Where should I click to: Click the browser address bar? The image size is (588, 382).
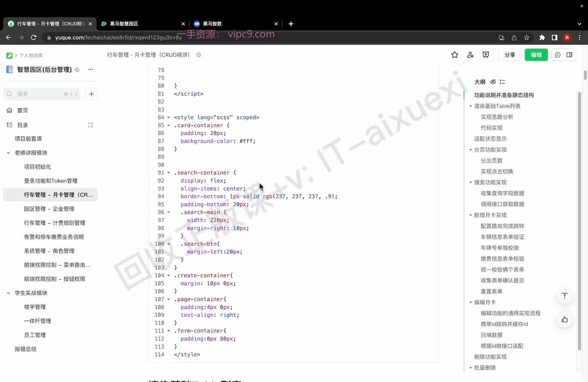coord(269,37)
